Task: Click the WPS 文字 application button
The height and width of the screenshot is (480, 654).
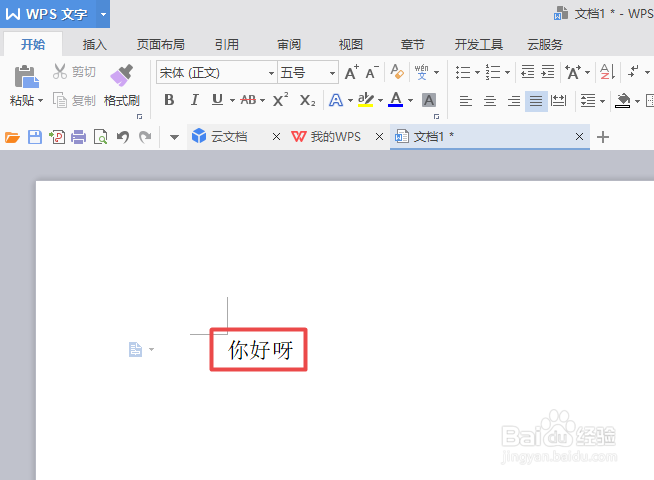Action: tap(48, 14)
